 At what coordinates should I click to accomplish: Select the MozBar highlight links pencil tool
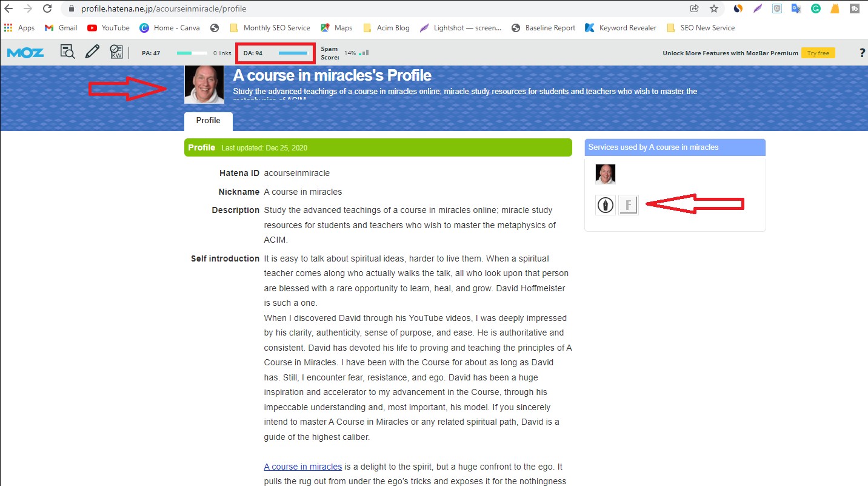(92, 52)
